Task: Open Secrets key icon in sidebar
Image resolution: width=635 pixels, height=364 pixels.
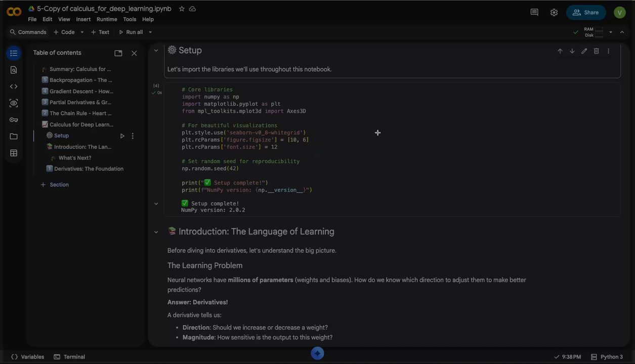Action: [14, 120]
